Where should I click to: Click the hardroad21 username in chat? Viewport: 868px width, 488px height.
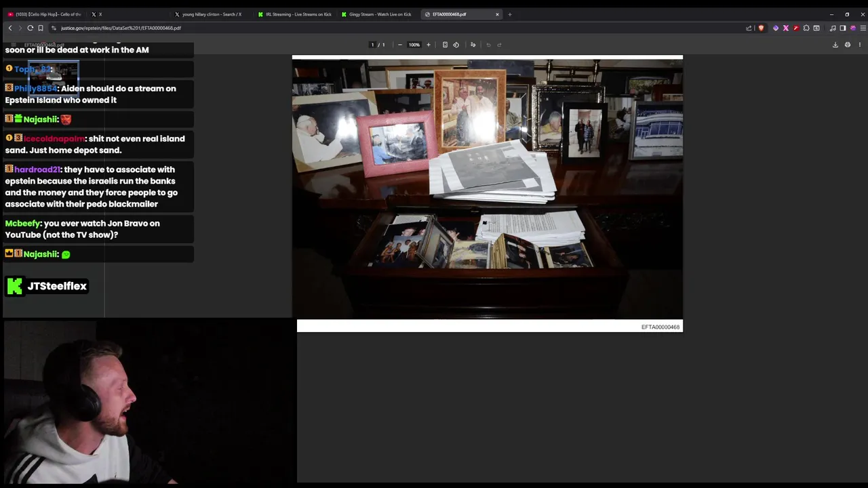37,170
